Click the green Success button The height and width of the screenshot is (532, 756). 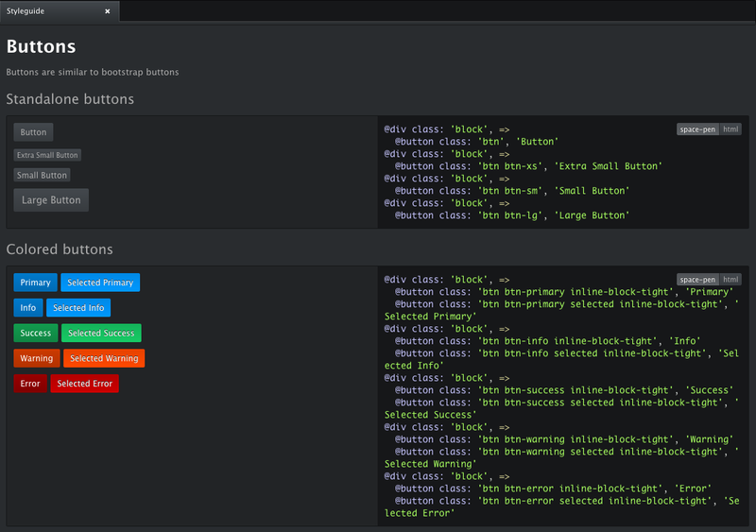point(36,333)
